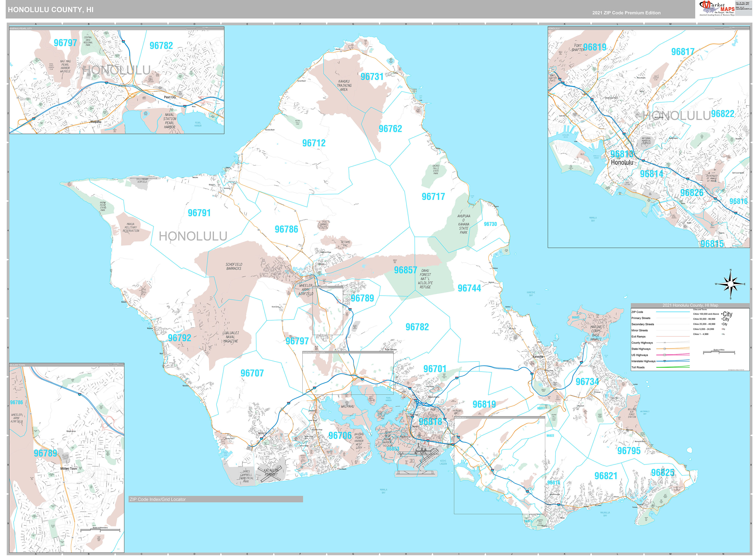Click the "Dillingham Airfield" label
Image resolution: width=756 pixels, height=556 pixels.
(x=142, y=180)
